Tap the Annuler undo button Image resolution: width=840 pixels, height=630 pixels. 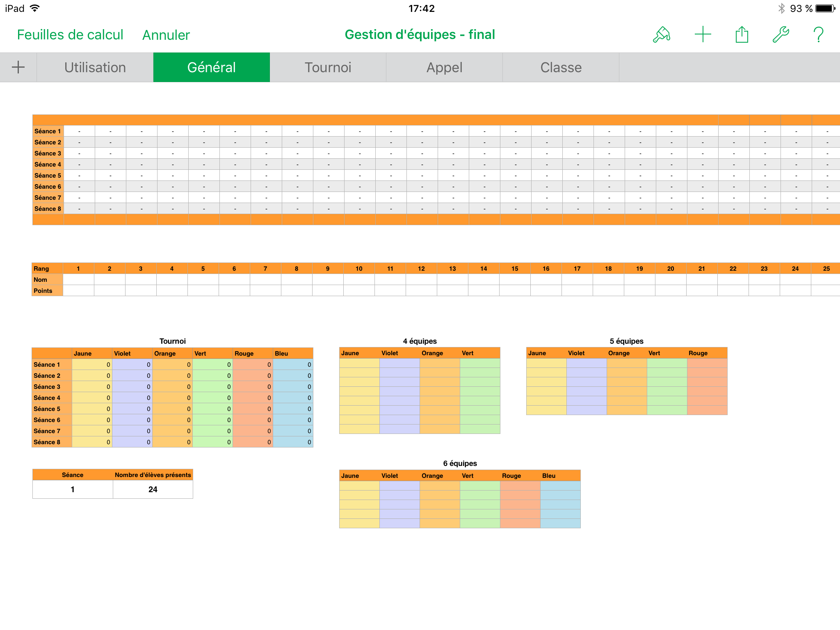coord(166,35)
